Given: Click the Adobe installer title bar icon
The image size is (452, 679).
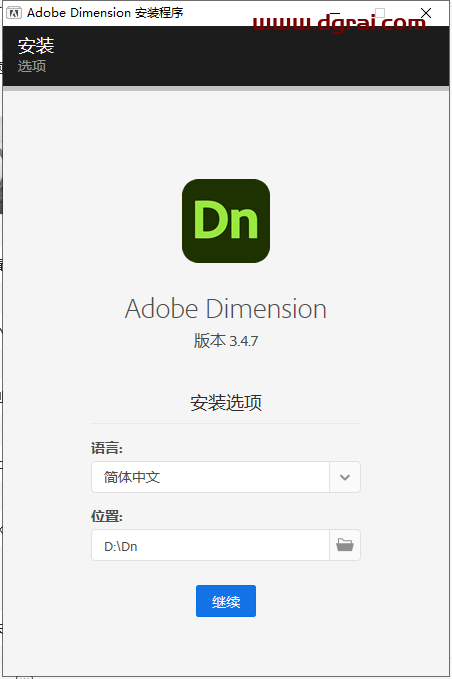Looking at the screenshot, I should (14, 13).
